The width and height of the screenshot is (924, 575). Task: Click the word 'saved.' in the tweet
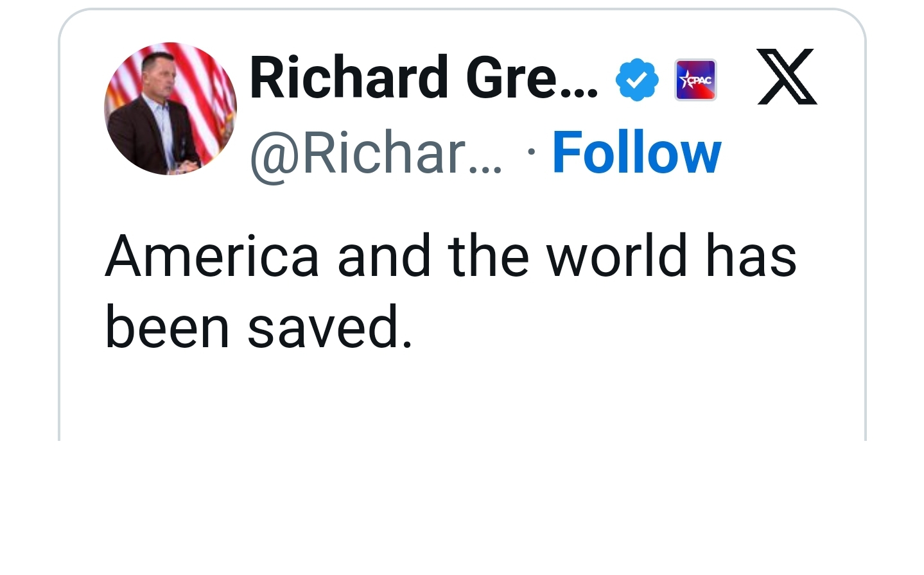point(330,327)
